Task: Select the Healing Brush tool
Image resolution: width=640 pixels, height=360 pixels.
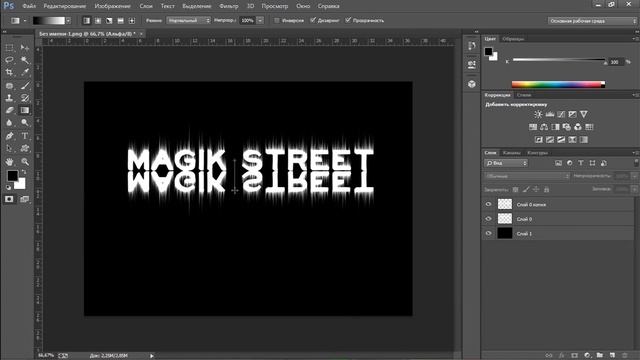Action: (x=9, y=85)
